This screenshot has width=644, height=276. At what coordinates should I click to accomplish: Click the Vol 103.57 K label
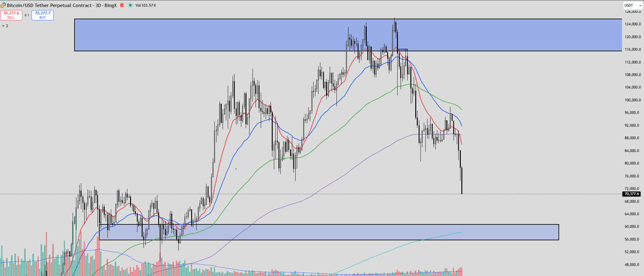[x=146, y=5]
